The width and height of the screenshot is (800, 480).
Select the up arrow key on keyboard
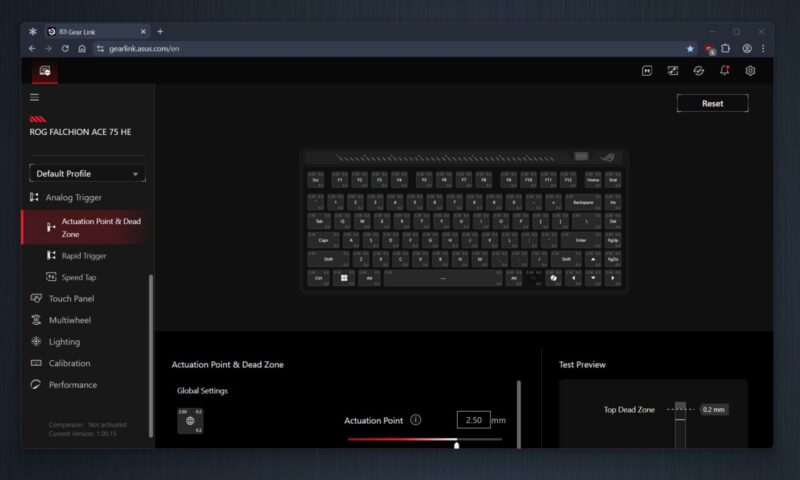click(593, 259)
